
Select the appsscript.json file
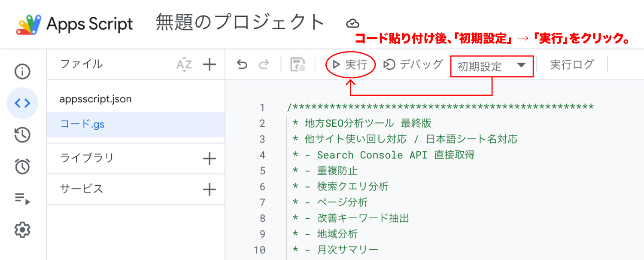(x=96, y=99)
